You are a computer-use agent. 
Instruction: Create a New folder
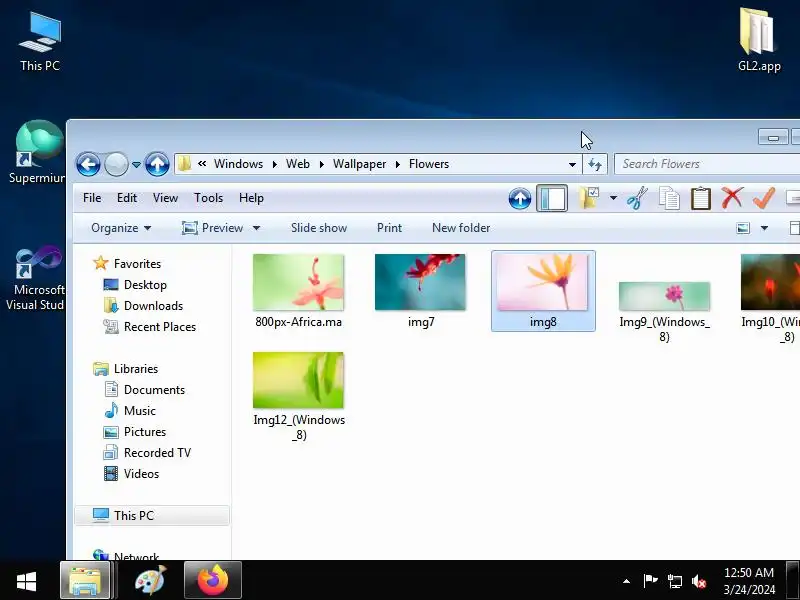click(x=461, y=228)
